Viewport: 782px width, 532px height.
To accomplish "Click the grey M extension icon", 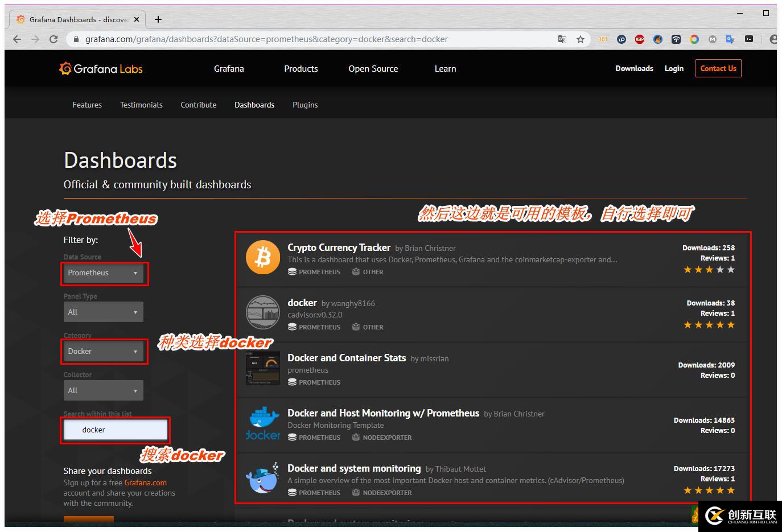I will 713,39.
